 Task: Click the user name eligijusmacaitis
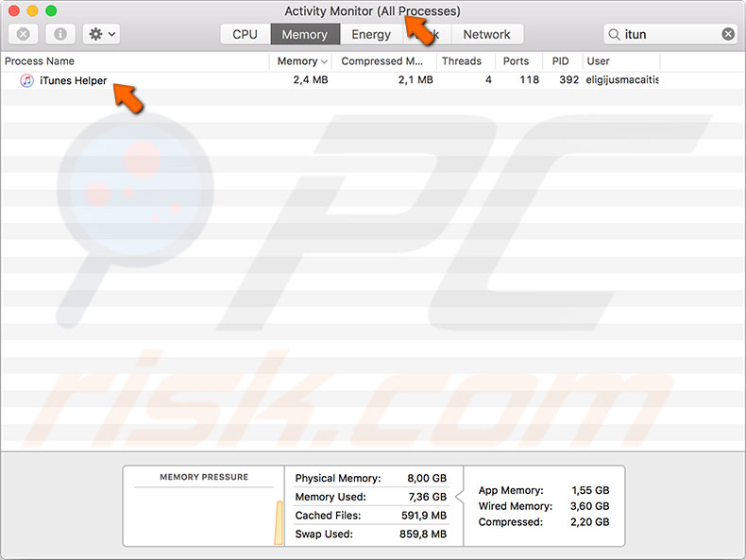pos(622,80)
